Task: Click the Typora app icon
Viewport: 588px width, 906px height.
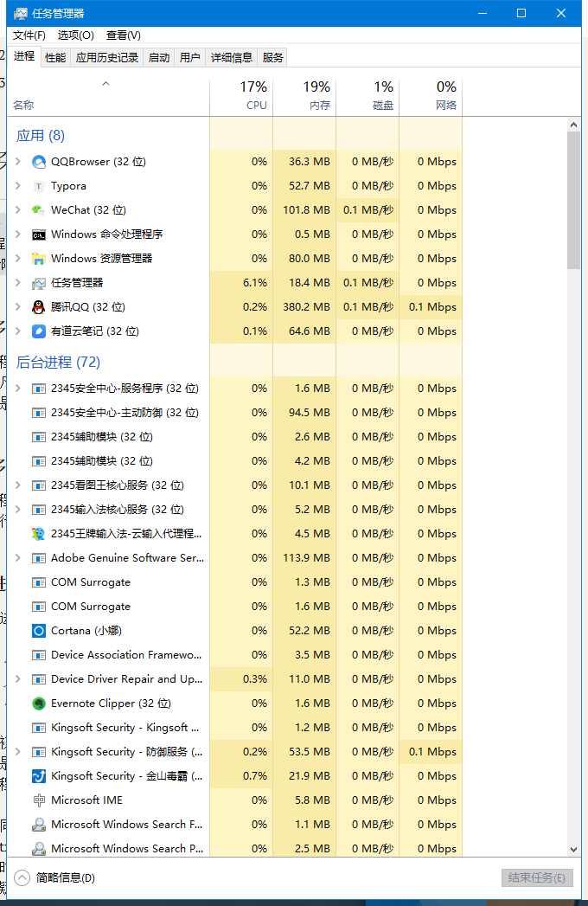Action: 39,186
